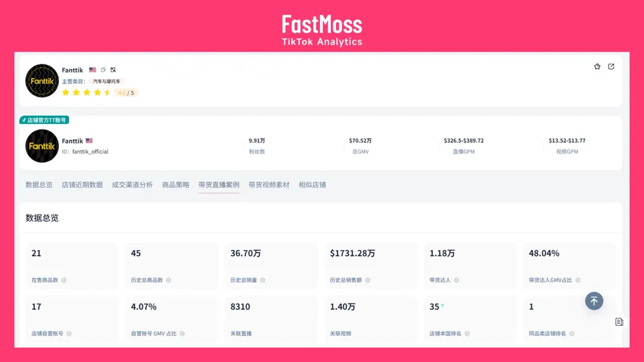Click the Fanttik shop logo avatar

(x=42, y=81)
